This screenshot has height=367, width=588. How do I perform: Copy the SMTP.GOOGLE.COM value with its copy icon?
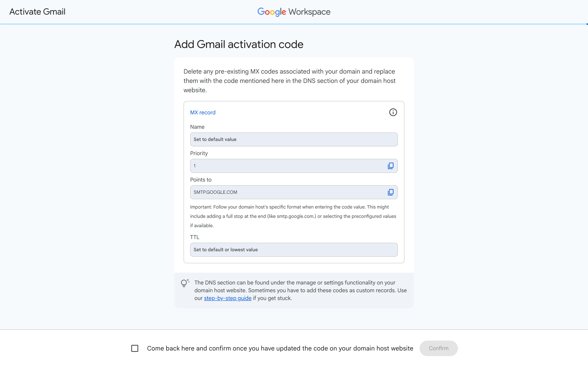[x=390, y=192]
